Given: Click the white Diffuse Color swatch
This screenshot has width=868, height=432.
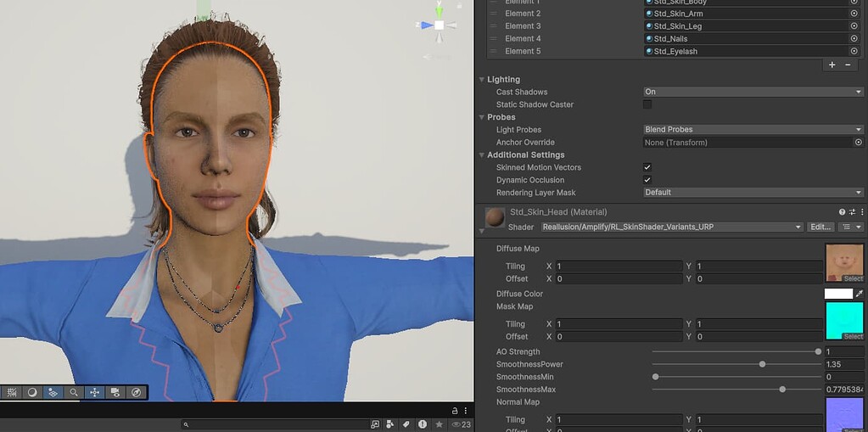Looking at the screenshot, I should pos(838,294).
